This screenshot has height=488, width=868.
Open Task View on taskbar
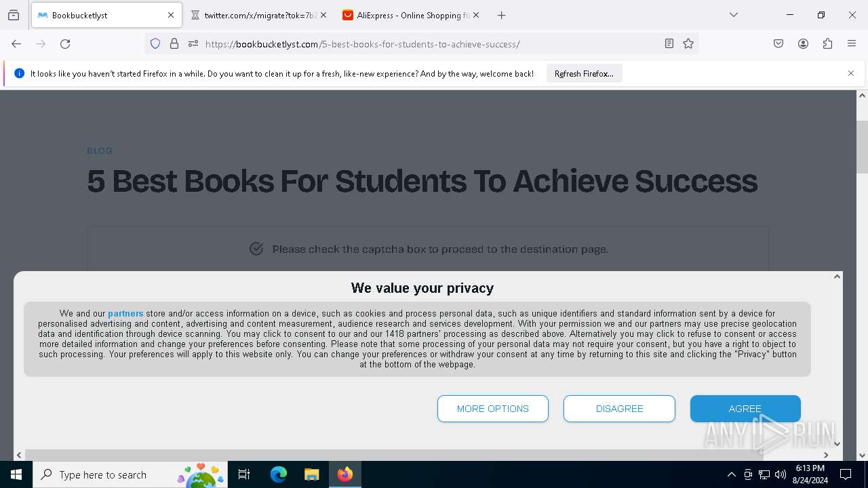click(244, 474)
